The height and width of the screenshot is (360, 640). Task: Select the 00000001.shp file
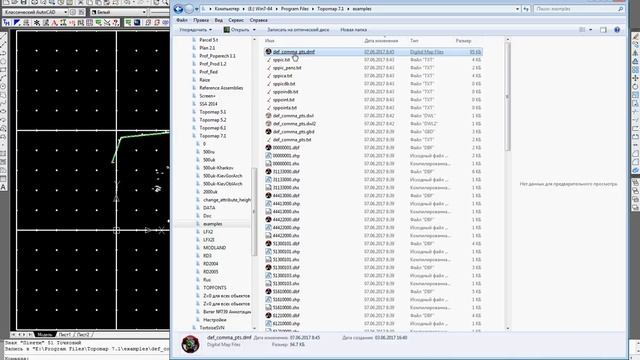click(286, 156)
